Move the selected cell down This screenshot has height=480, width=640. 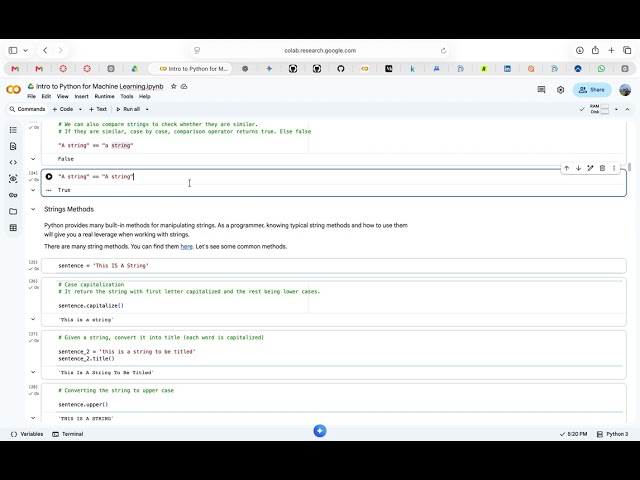tap(578, 168)
